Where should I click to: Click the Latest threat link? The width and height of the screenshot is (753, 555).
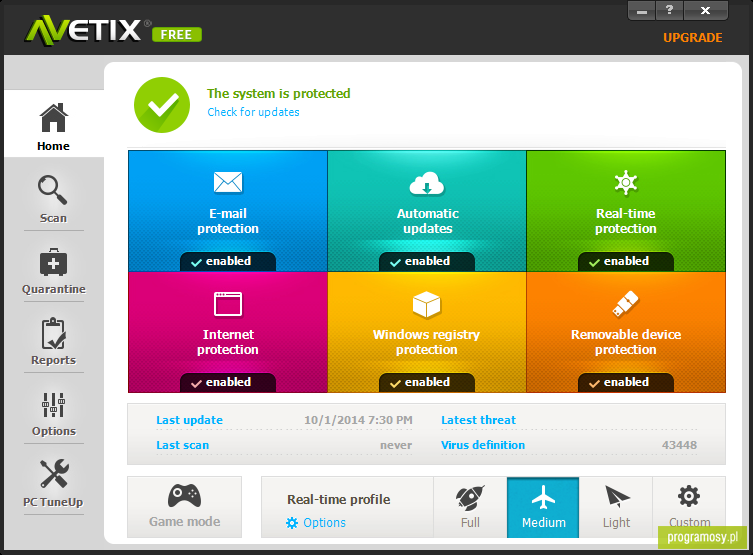tap(478, 420)
